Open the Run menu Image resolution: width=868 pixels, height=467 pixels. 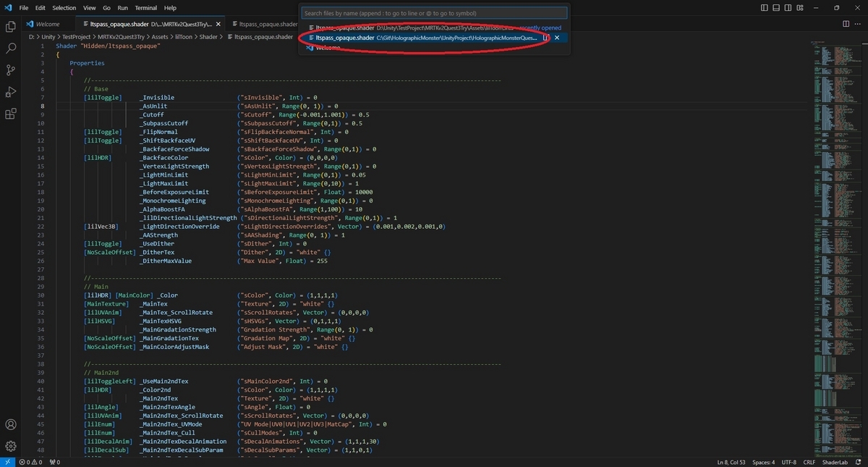(122, 7)
